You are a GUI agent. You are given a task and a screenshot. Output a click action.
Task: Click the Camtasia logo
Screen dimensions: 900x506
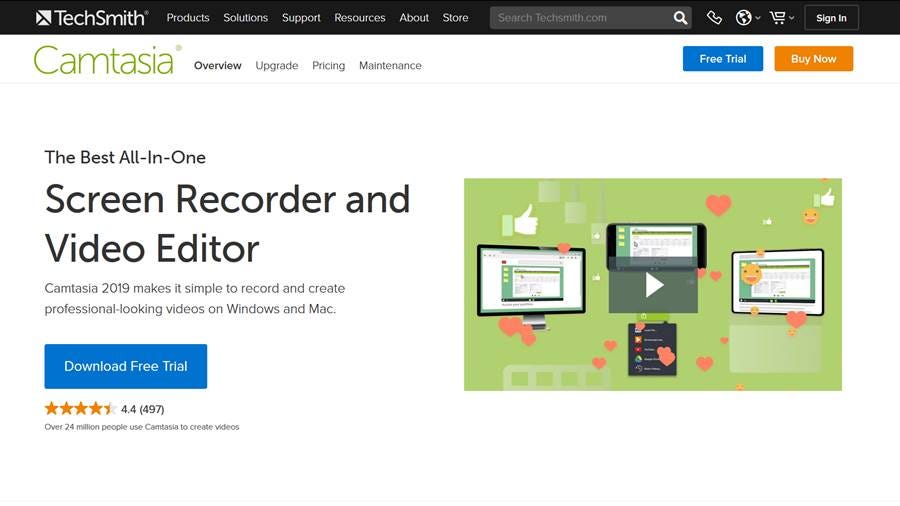coord(107,60)
